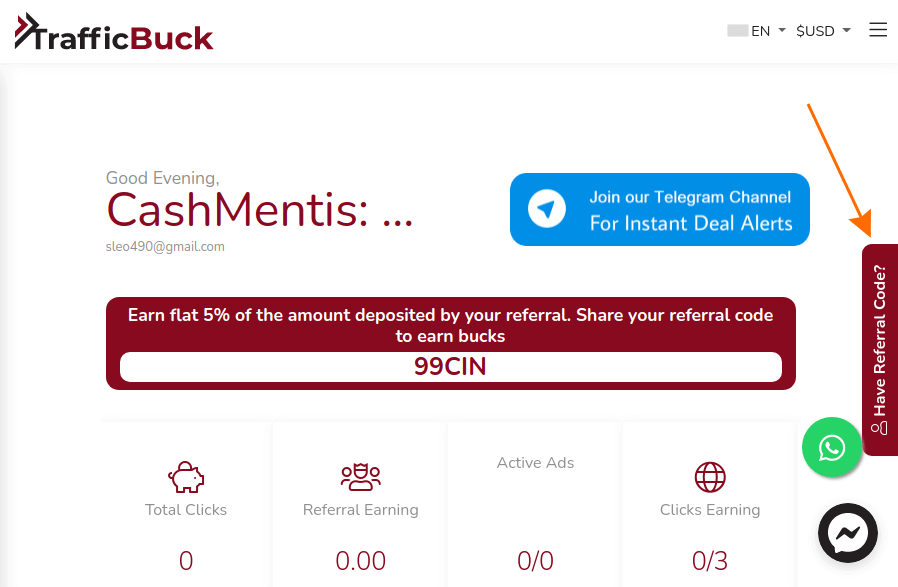The image size is (898, 587).
Task: Select the 99CIN referral code field
Action: (451, 367)
